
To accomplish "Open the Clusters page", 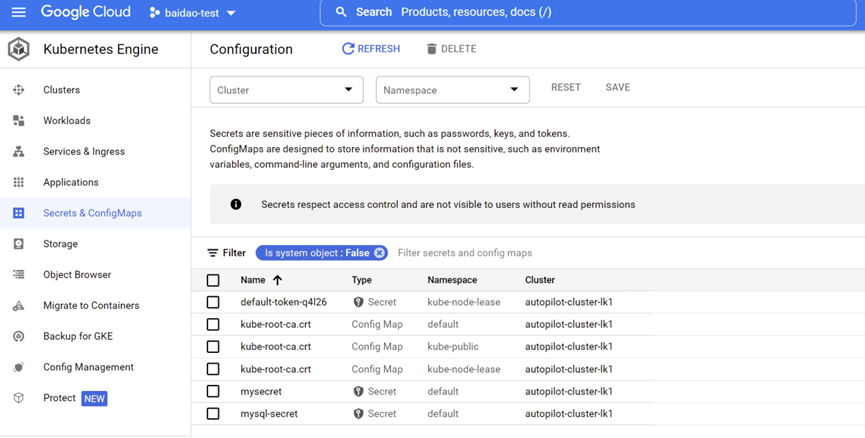I will (61, 90).
